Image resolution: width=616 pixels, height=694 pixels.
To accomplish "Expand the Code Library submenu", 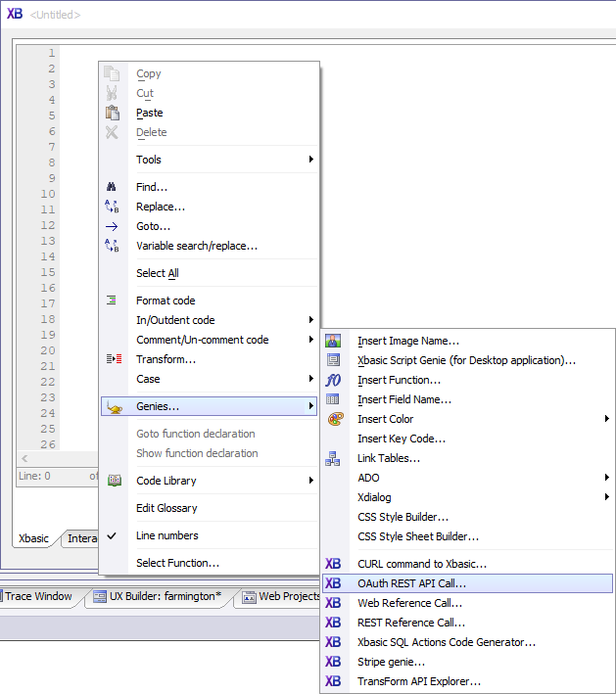I will click(x=311, y=481).
